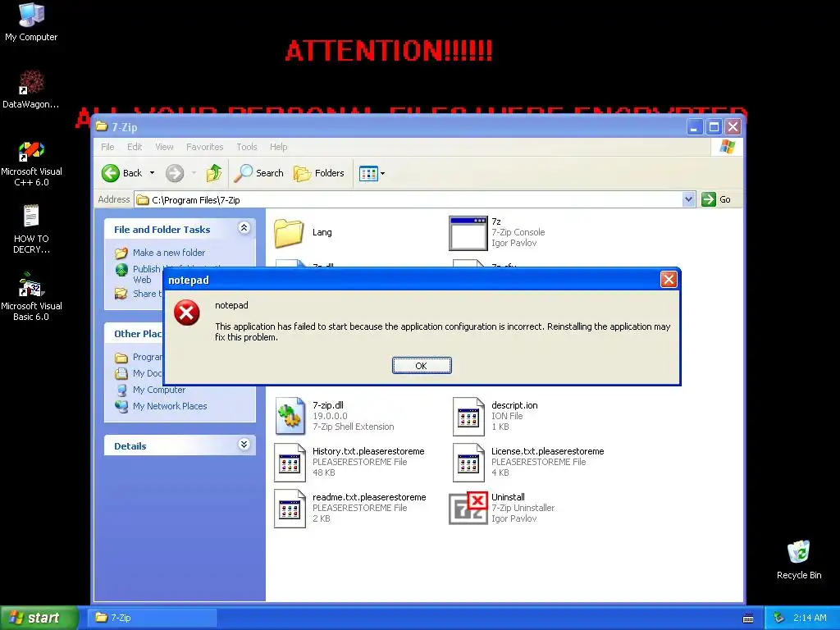This screenshot has width=840, height=630.
Task: Maximize the 7-Zip window
Action: pyautogui.click(x=714, y=127)
